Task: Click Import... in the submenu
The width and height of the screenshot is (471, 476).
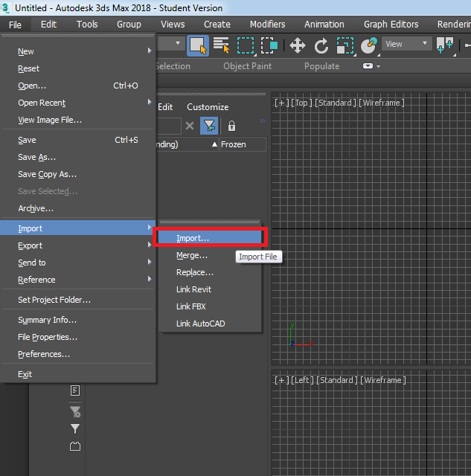Action: point(210,238)
